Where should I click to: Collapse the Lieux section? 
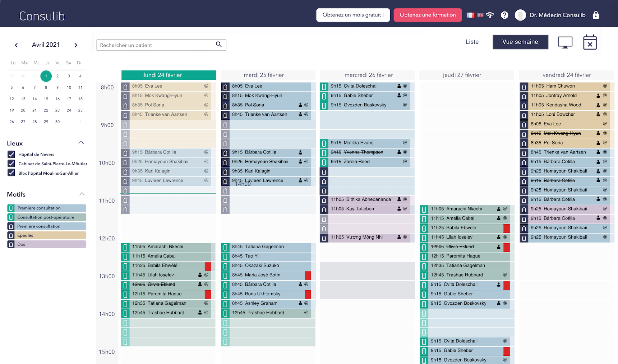point(81,143)
